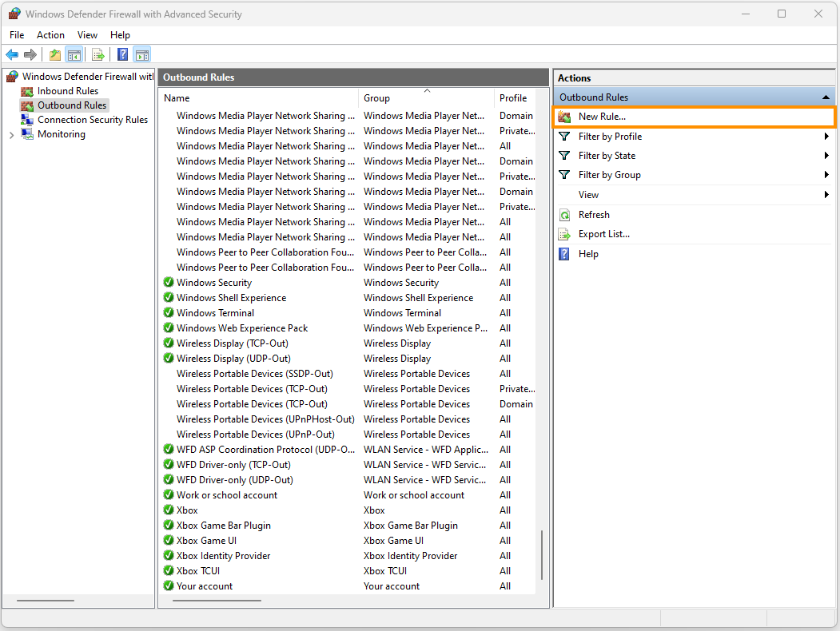Click the vertical scrollbar of rules list
This screenshot has width=840, height=631.
(542, 555)
